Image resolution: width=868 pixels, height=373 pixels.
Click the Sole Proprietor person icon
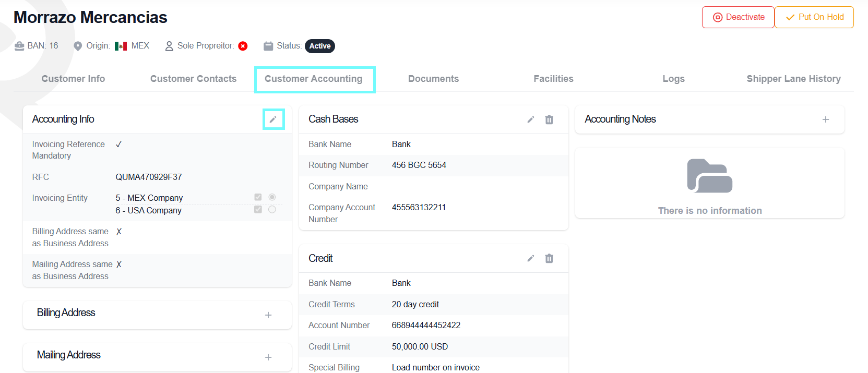[x=169, y=46]
